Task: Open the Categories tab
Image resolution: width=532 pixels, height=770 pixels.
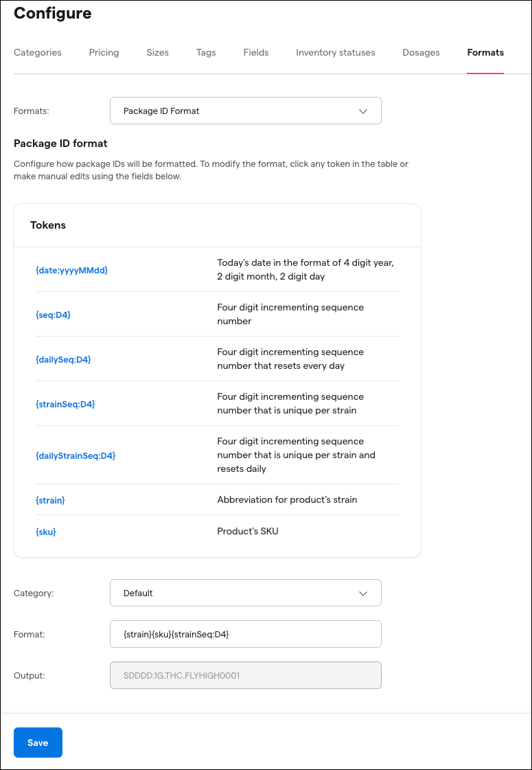Action: coord(38,52)
